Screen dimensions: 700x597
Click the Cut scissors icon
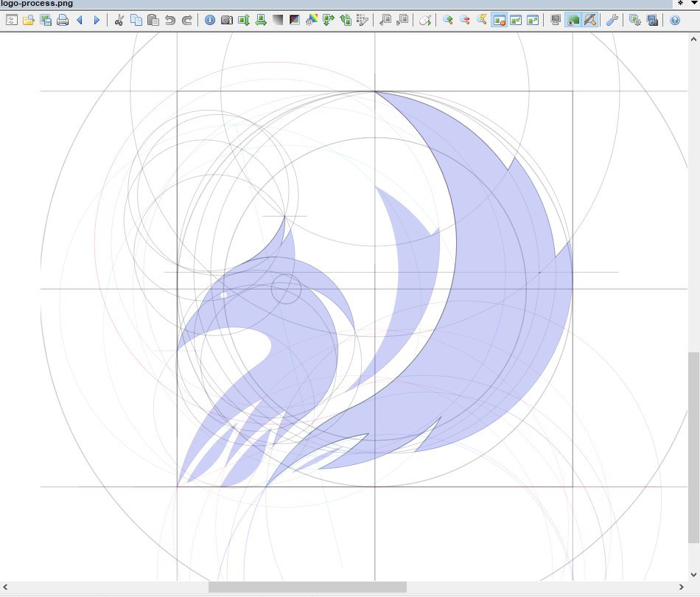click(119, 20)
